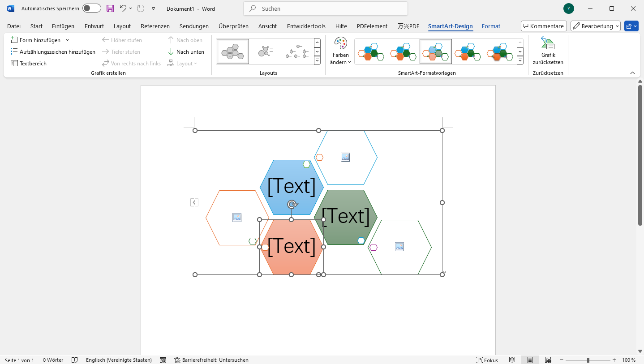This screenshot has height=364, width=644.
Task: Toggle Automatisches Speichern switch
Action: 92,9
